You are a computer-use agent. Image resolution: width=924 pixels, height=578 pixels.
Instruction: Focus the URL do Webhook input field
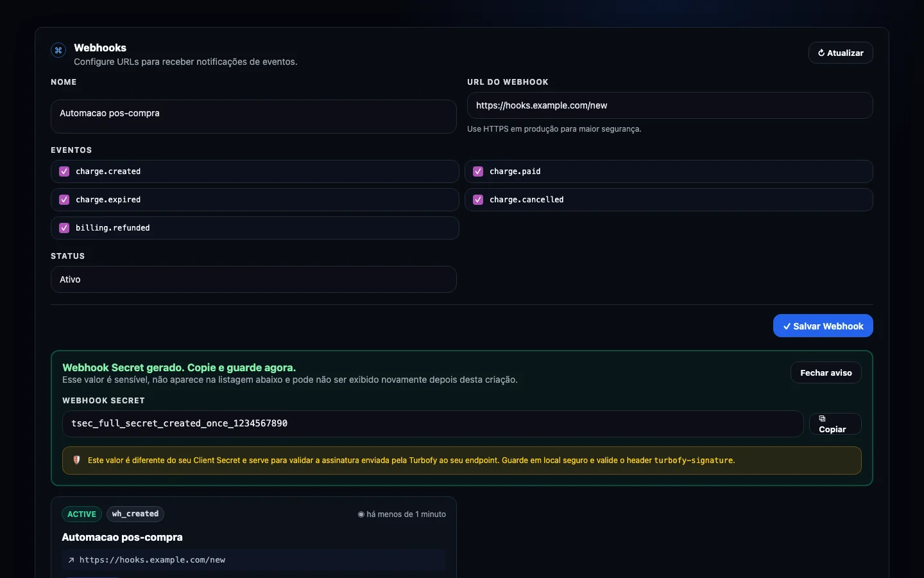[x=670, y=105]
